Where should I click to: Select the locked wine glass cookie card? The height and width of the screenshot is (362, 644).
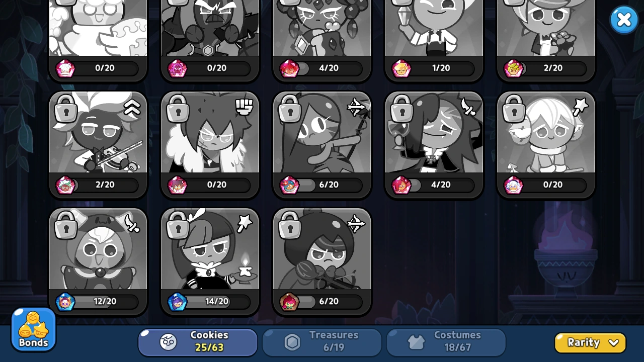pyautogui.click(x=434, y=145)
